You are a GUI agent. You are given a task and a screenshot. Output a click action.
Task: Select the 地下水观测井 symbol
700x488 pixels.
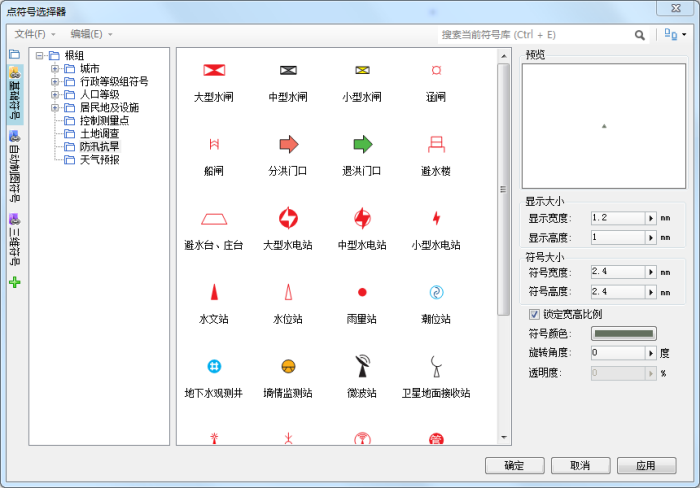[214, 366]
